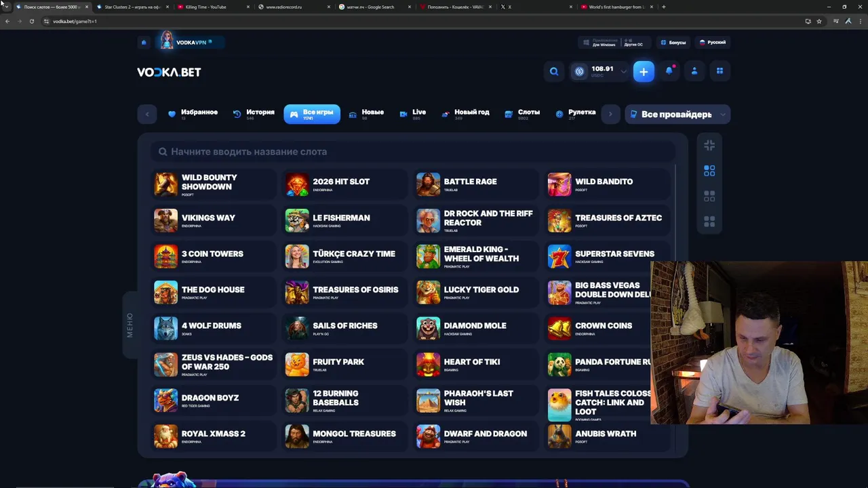Open the Mongol Treasures game
This screenshot has width=868, height=488.
click(x=344, y=436)
